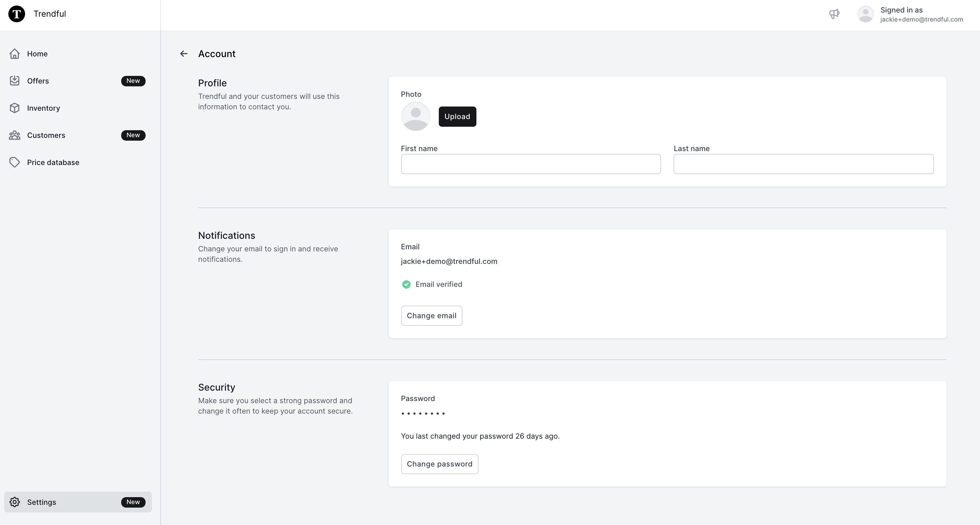Click the Password label
This screenshot has height=525, width=980.
click(418, 398)
